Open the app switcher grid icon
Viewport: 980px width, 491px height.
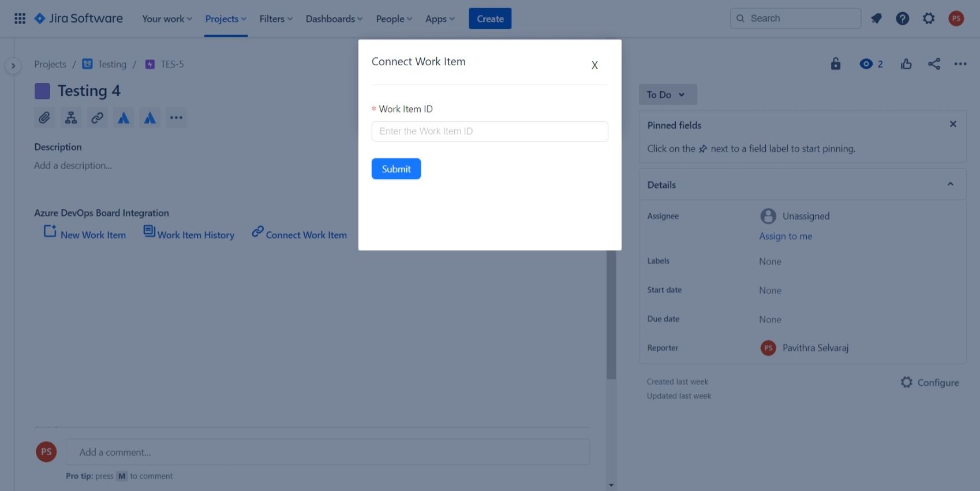20,18
